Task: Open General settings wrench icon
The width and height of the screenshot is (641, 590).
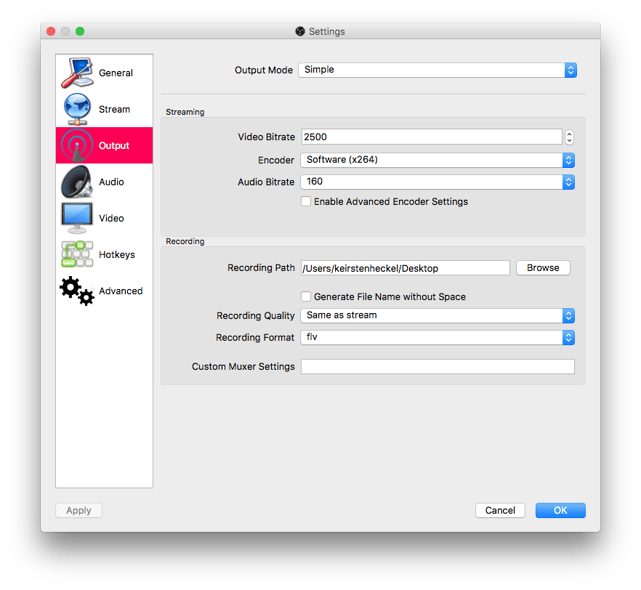Action: (78, 73)
